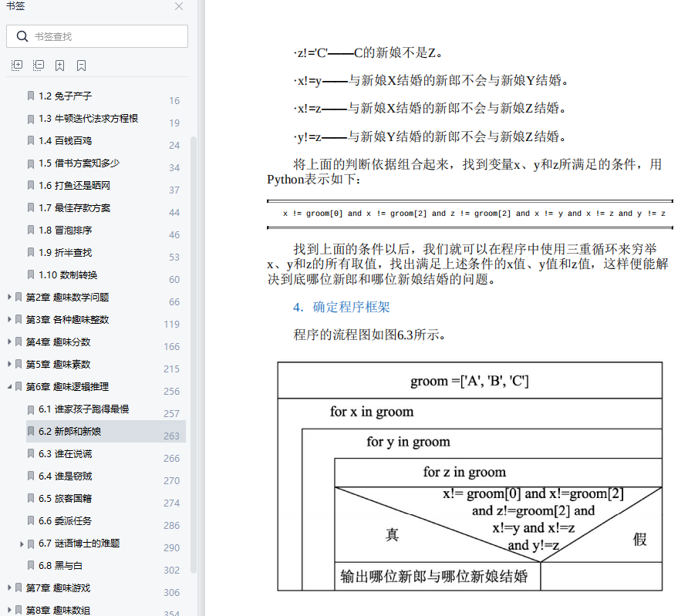Click heading 4. 确定程序框架
Screen dimensions: 688x616
[x=342, y=307]
